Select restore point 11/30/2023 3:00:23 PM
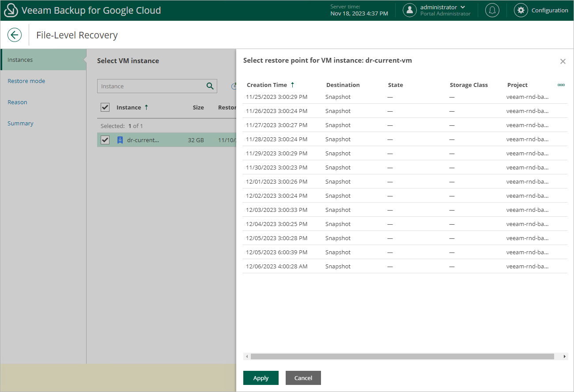574x392 pixels. (x=405, y=167)
